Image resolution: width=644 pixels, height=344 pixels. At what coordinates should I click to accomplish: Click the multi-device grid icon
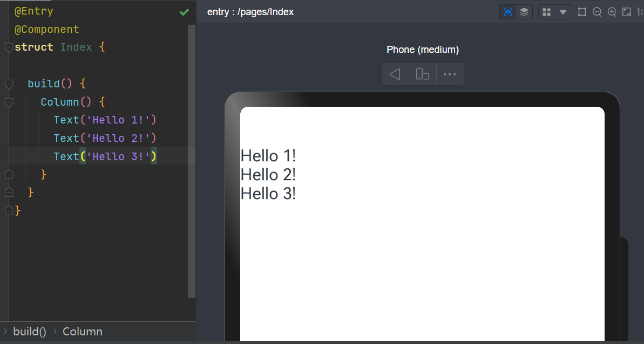click(547, 12)
